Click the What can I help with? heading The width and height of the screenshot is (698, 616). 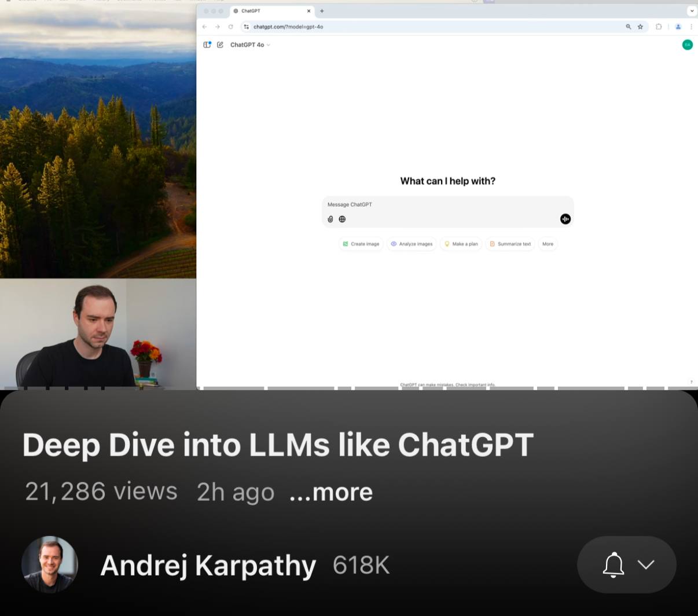click(x=448, y=181)
